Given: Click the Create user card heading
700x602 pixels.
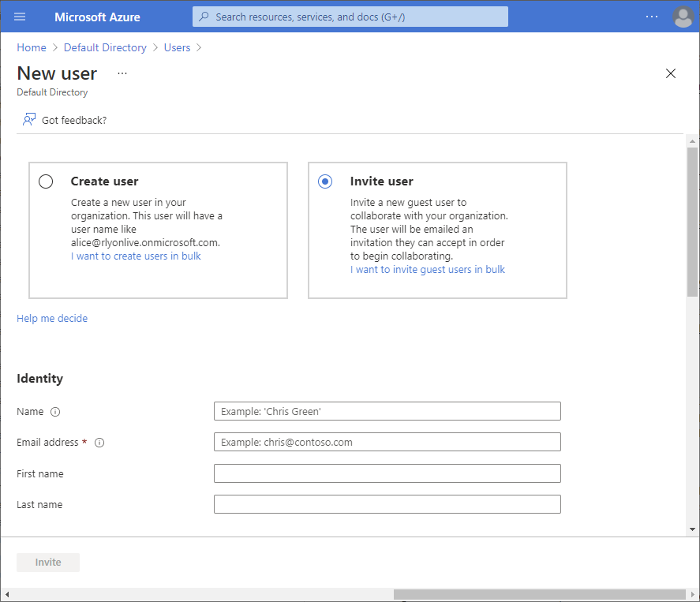Looking at the screenshot, I should [x=104, y=181].
